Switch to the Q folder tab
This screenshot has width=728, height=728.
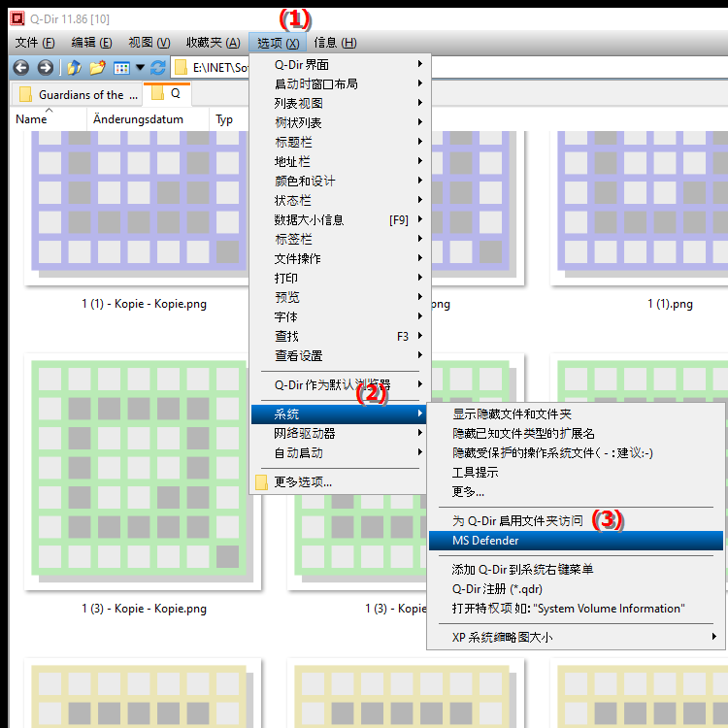click(167, 94)
